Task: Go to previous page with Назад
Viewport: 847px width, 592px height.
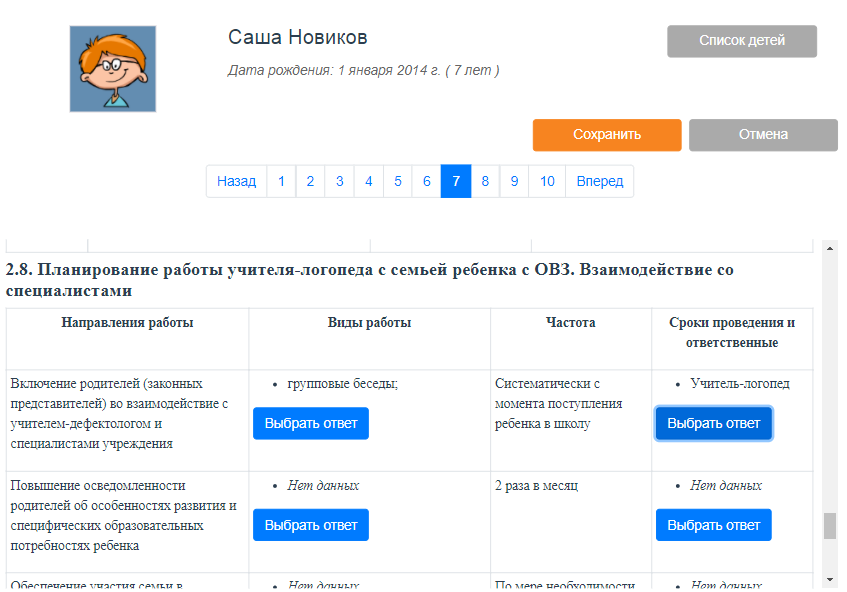Action: click(236, 181)
